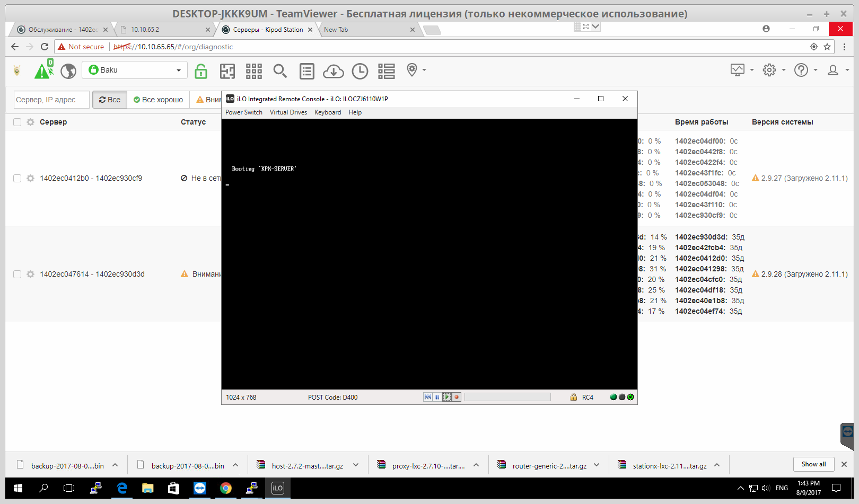Click pause button in iLO status bar
The height and width of the screenshot is (504, 859).
[x=437, y=397]
